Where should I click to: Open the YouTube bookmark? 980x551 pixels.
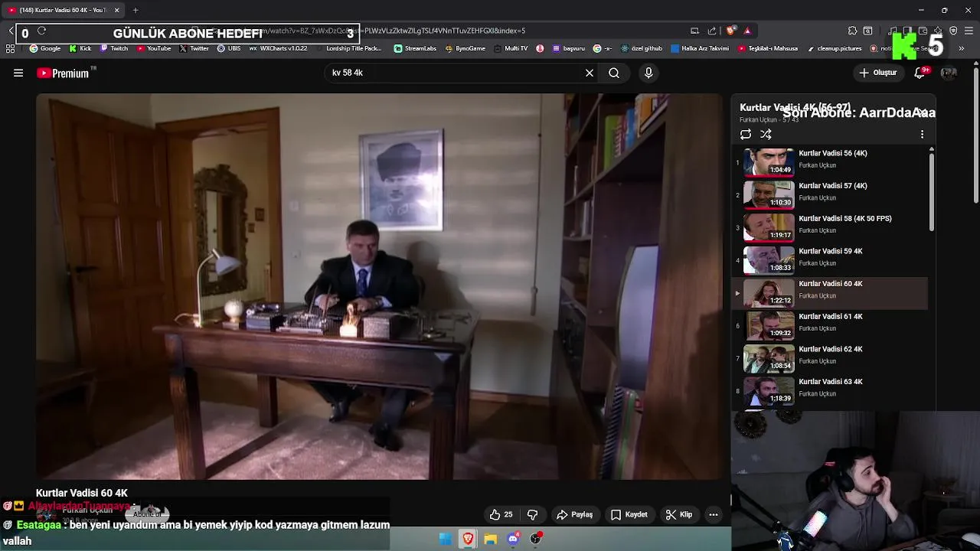pyautogui.click(x=154, y=48)
